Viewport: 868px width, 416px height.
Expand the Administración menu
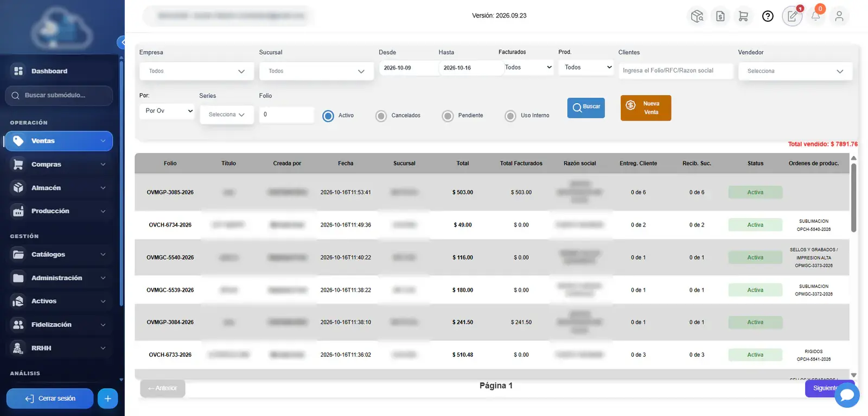coord(59,278)
